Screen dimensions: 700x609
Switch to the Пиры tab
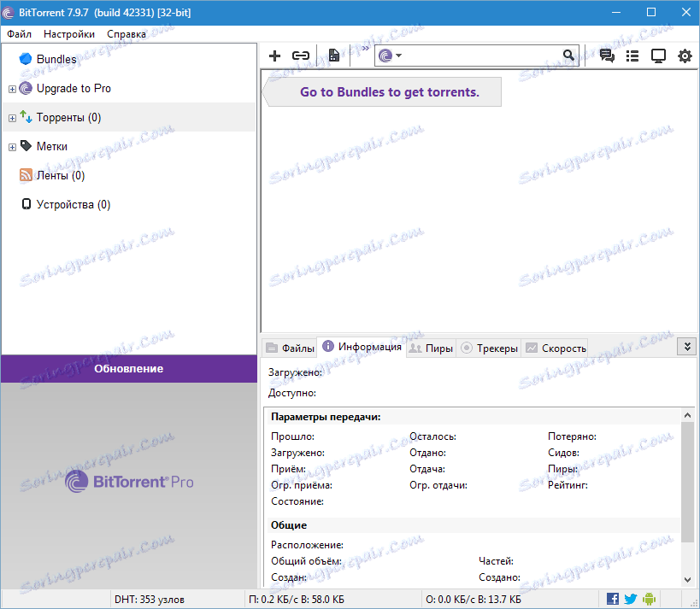coord(432,348)
